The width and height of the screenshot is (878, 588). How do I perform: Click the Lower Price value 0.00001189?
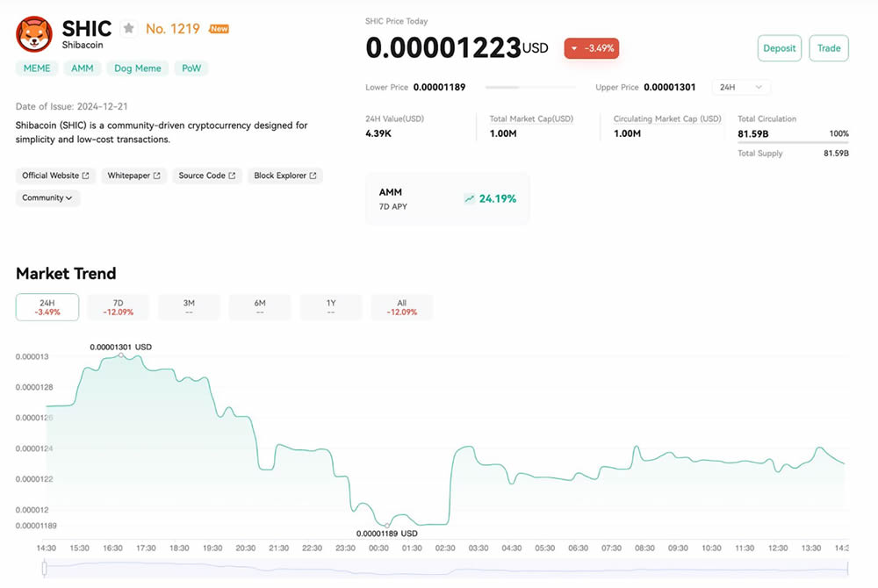[x=439, y=87]
